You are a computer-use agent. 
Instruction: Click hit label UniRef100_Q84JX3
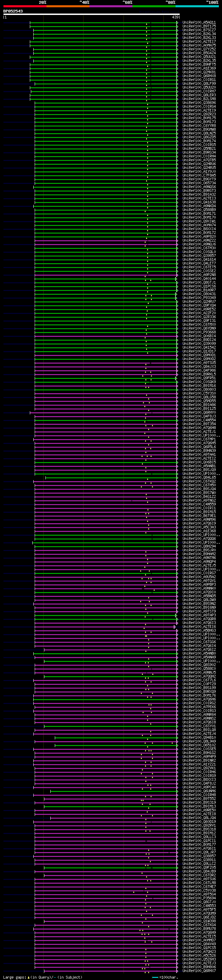[x=199, y=366]
